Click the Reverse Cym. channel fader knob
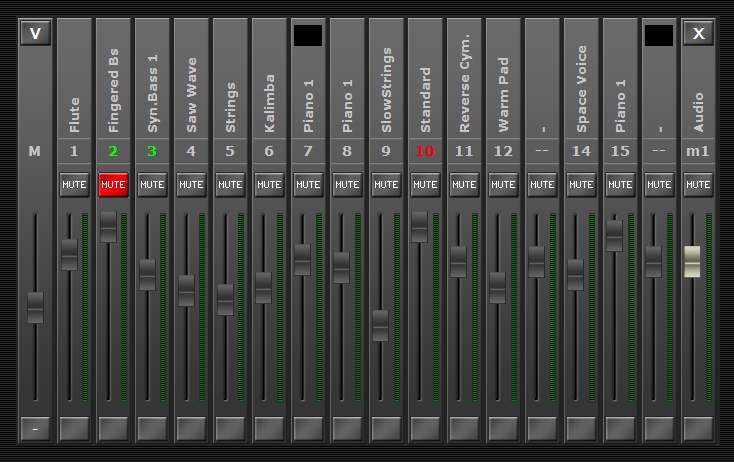The height and width of the screenshot is (462, 734). click(x=458, y=262)
